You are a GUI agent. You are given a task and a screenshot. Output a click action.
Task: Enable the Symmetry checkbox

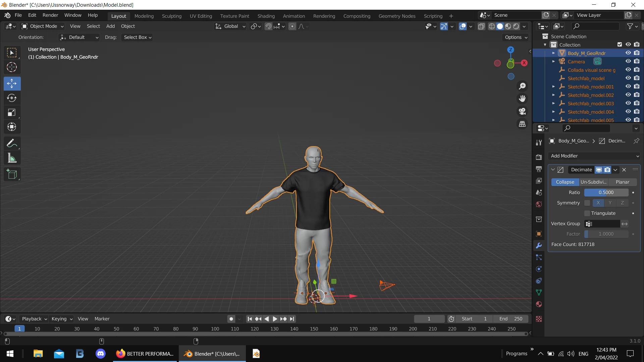click(x=587, y=203)
